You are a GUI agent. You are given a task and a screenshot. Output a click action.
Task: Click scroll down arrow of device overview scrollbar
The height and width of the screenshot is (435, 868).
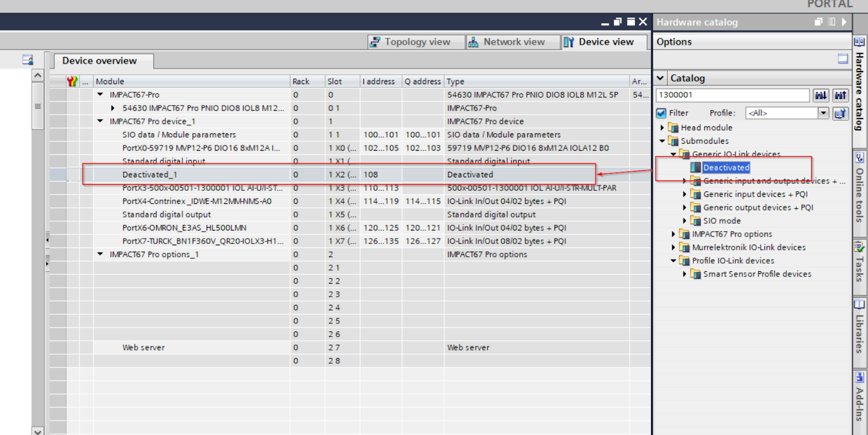pos(37,431)
